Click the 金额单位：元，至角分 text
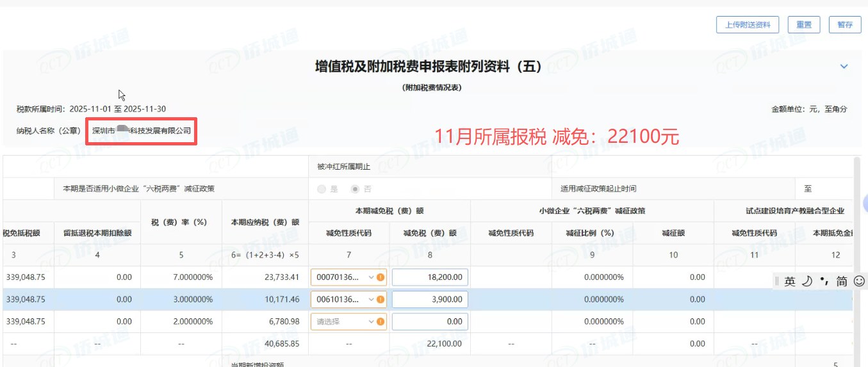Screen dimensions: 868x367 [809, 110]
